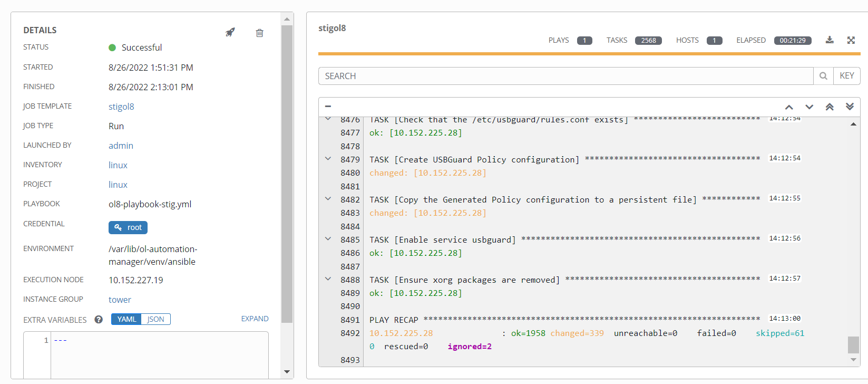Click the ELAPSED time badge 00:21:29

click(x=793, y=41)
